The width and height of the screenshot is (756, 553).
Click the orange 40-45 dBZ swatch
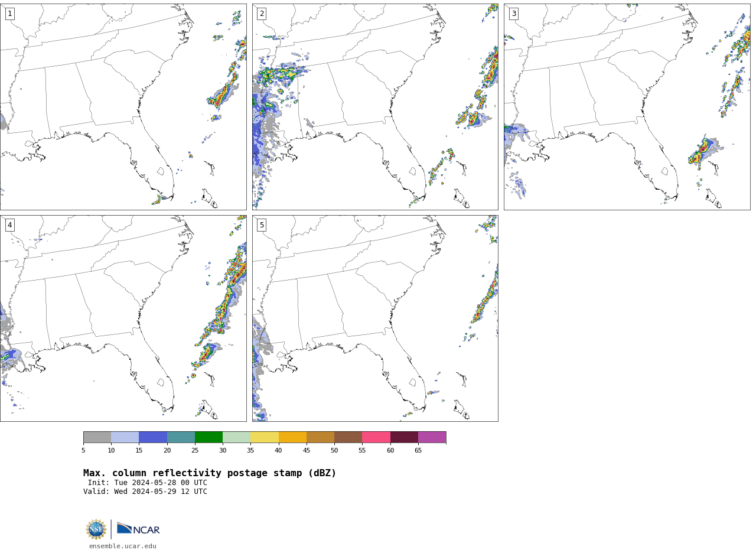click(292, 437)
